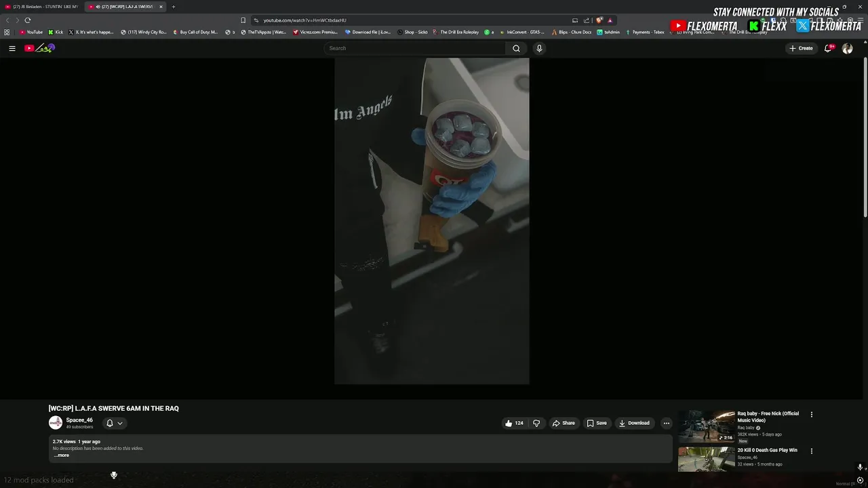Open the Windy City Ro... bookmark

(144, 32)
